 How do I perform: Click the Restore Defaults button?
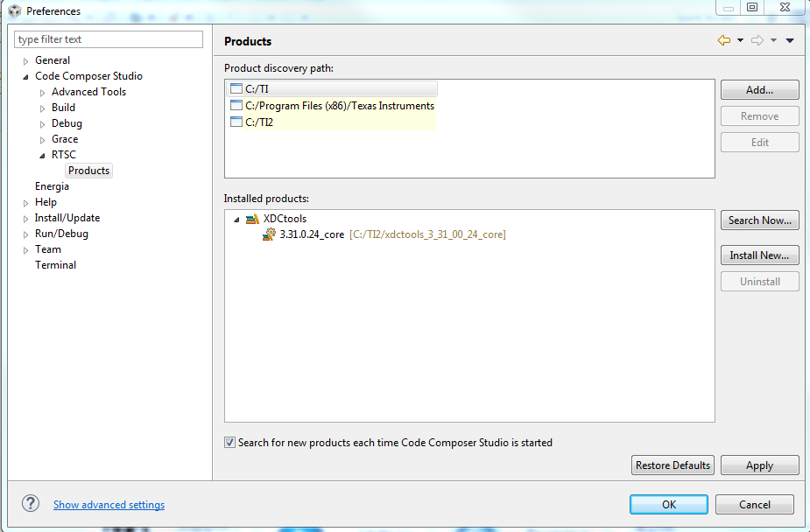(673, 465)
